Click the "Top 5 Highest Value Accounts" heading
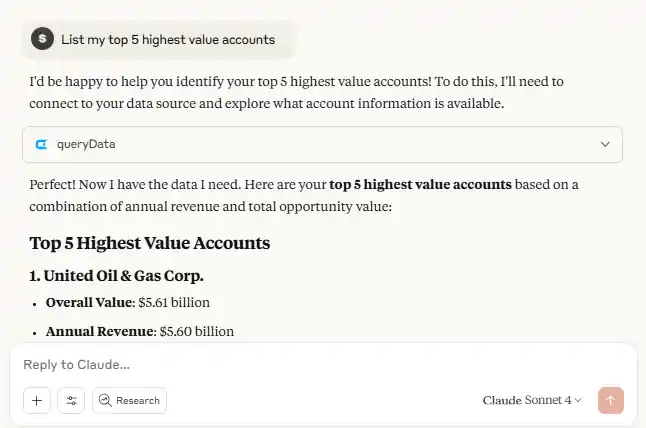The height and width of the screenshot is (428, 646). [x=149, y=243]
